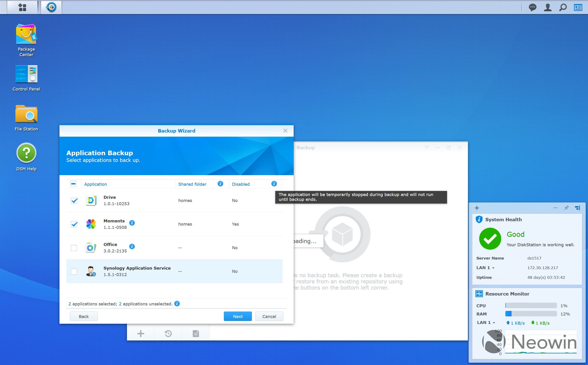This screenshot has height=365, width=588.
Task: Toggle the Synology Application Service checkbox on
Action: pos(74,271)
